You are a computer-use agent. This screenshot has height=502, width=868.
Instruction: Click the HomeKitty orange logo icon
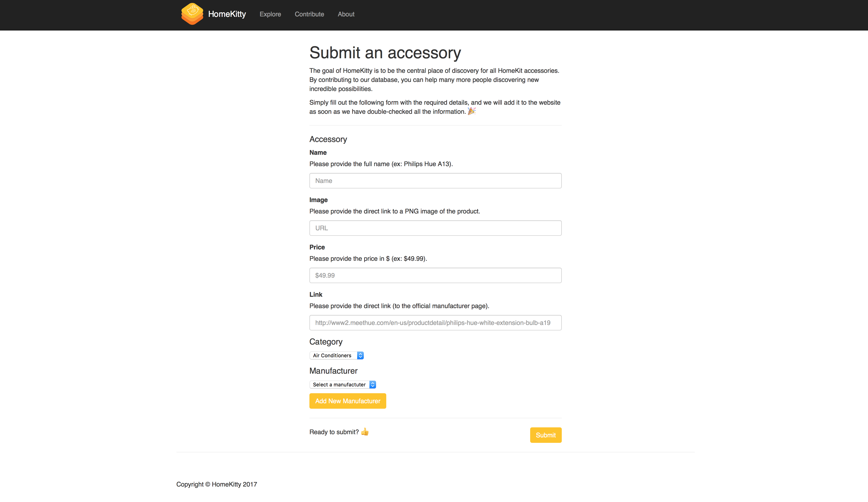[192, 14]
